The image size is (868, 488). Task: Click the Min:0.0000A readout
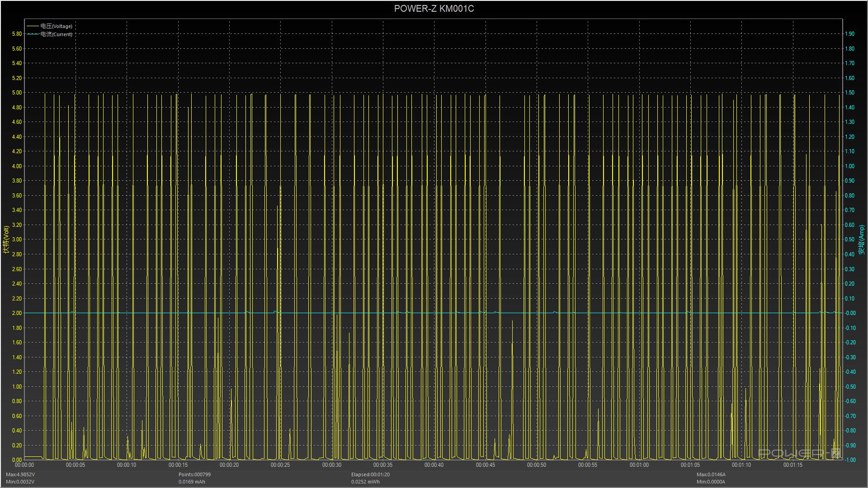click(711, 482)
